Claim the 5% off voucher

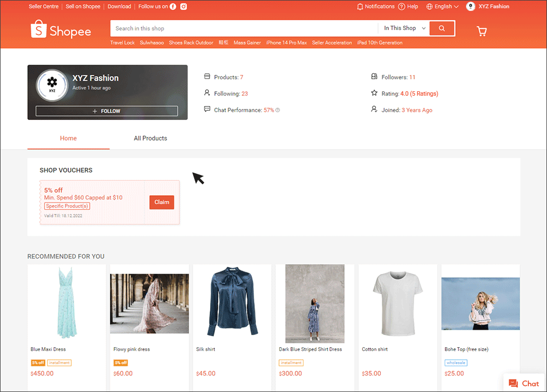click(161, 202)
